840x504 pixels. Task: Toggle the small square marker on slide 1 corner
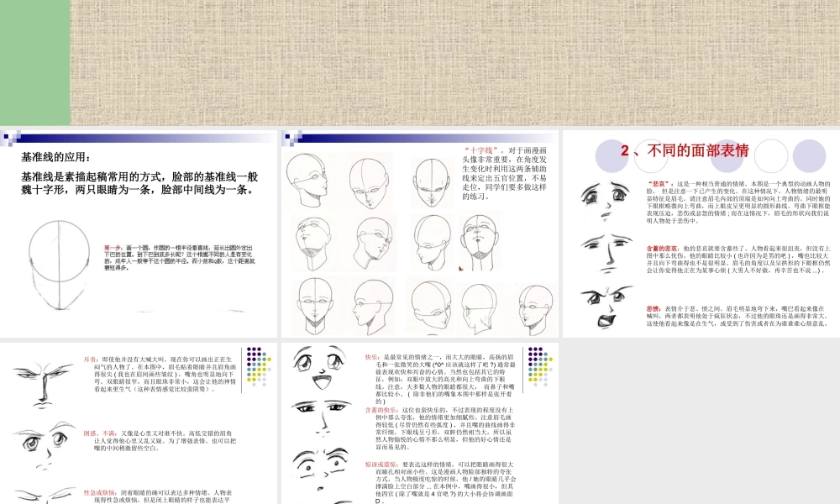point(6,137)
